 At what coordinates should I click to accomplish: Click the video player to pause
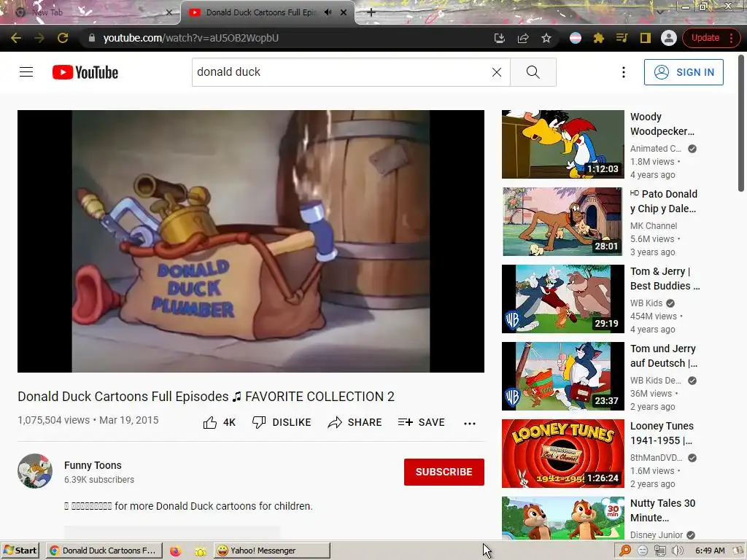pyautogui.click(x=251, y=241)
